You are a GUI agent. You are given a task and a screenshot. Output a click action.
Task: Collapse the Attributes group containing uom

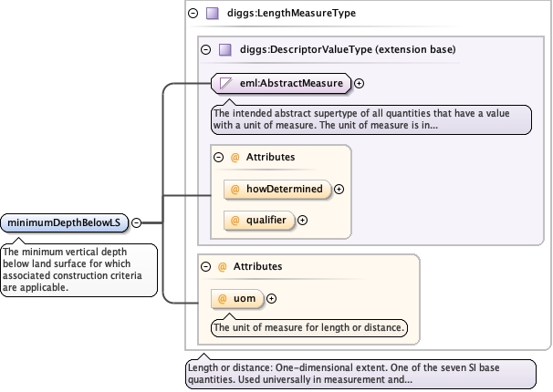point(207,266)
